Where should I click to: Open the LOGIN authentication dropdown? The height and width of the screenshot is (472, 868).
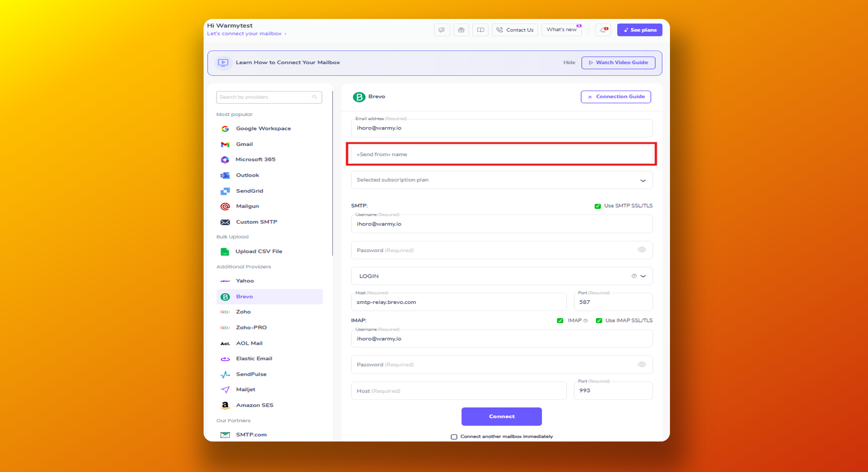click(502, 276)
